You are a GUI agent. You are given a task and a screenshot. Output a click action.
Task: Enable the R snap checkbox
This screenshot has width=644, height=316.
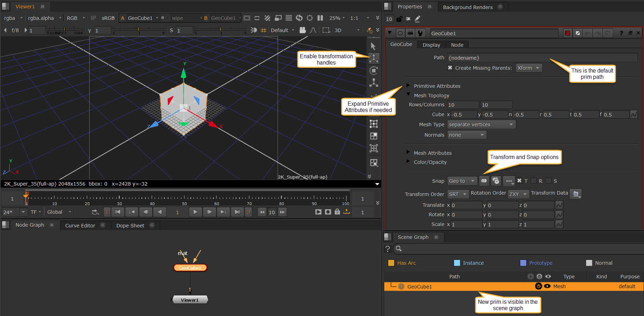(x=534, y=181)
